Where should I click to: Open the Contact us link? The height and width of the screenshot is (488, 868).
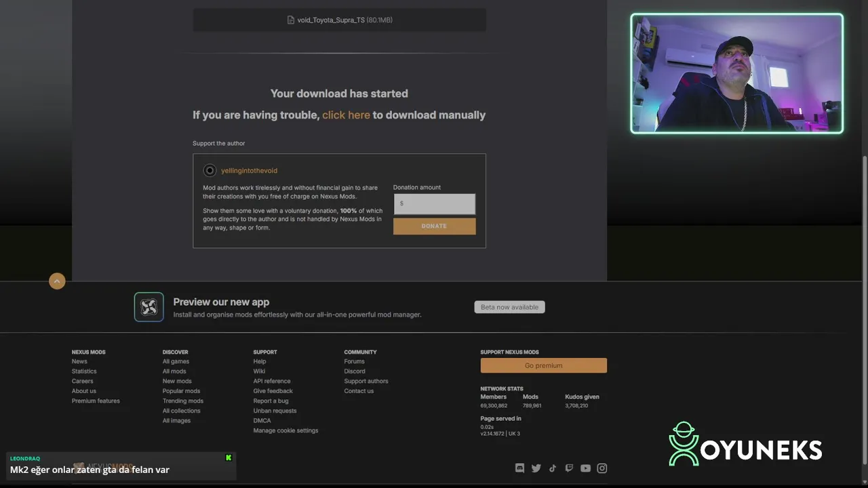359,391
